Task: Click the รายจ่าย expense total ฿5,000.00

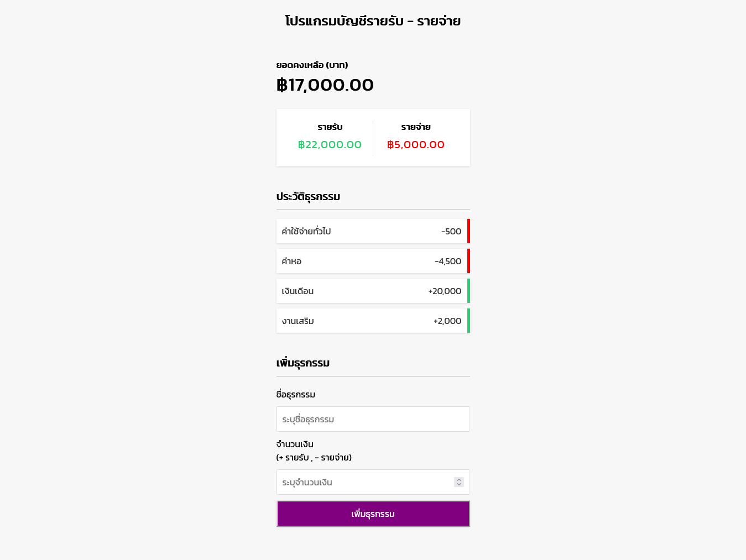Action: click(x=415, y=144)
